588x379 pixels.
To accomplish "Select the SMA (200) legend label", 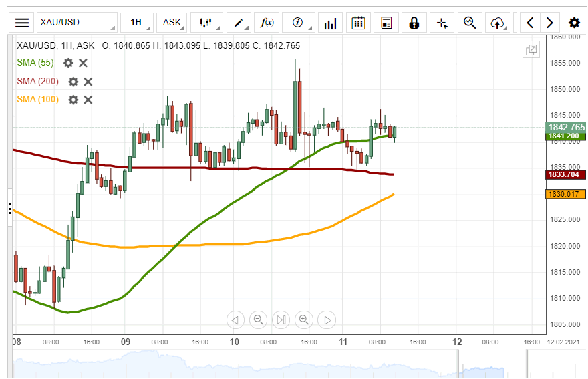I will coord(38,81).
